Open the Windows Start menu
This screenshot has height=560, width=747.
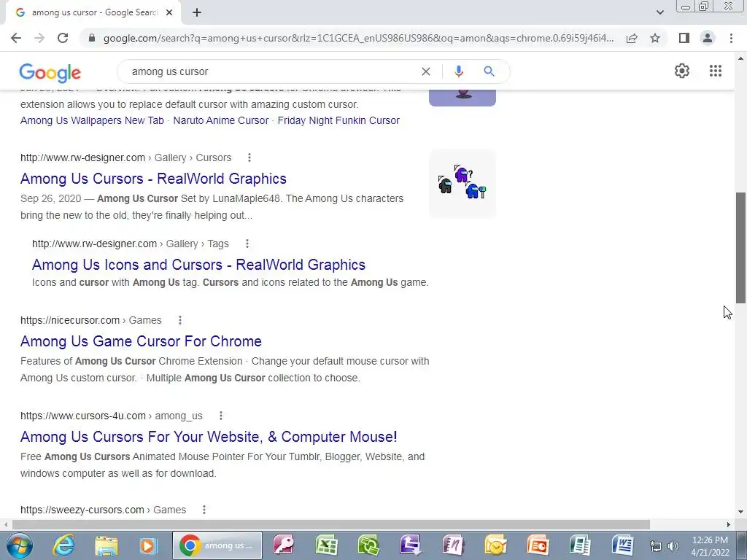(x=19, y=545)
